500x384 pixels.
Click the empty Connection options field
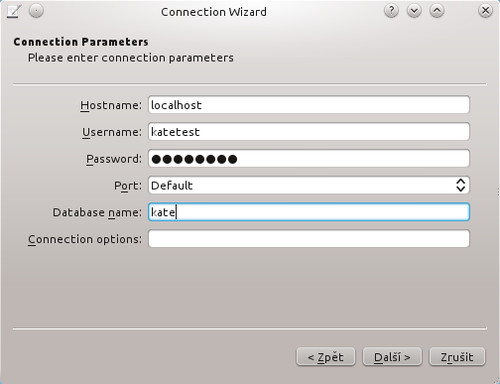309,239
